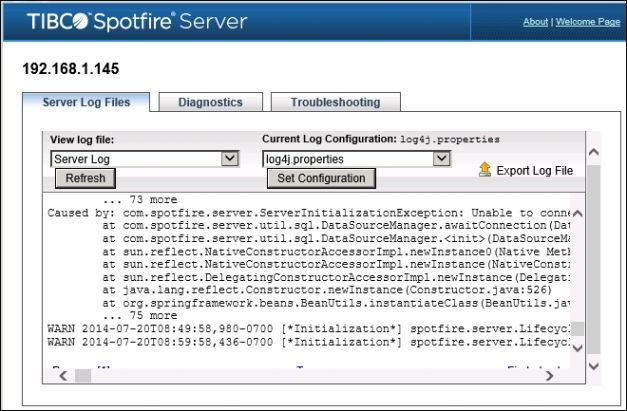The image size is (627, 411).
Task: Click the '... 75 more' log line
Action: point(140,315)
